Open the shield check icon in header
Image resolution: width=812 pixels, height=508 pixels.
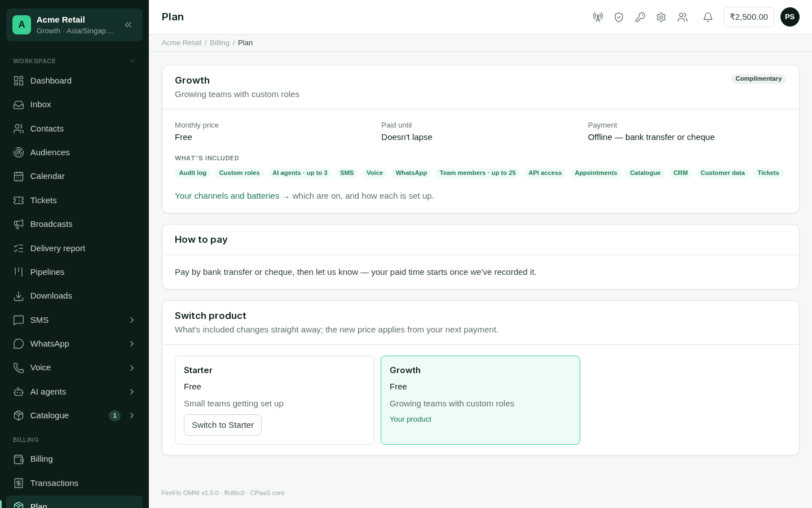(x=619, y=17)
